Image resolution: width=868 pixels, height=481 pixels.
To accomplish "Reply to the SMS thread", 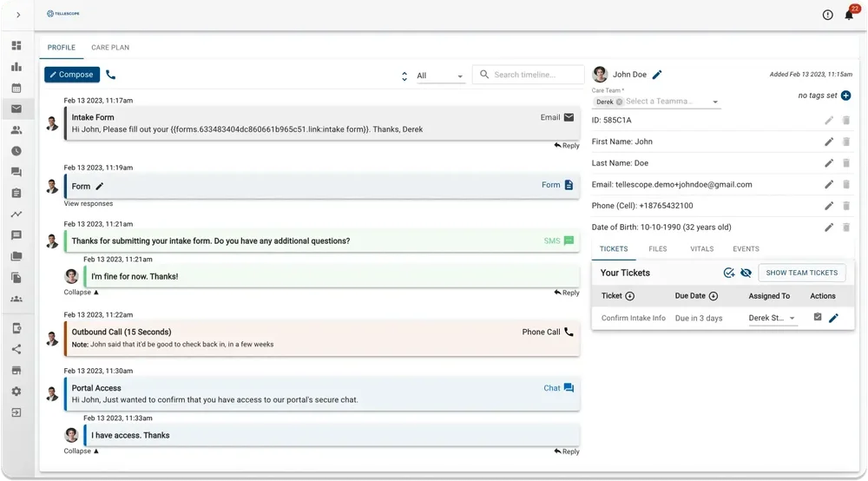I will pyautogui.click(x=567, y=293).
